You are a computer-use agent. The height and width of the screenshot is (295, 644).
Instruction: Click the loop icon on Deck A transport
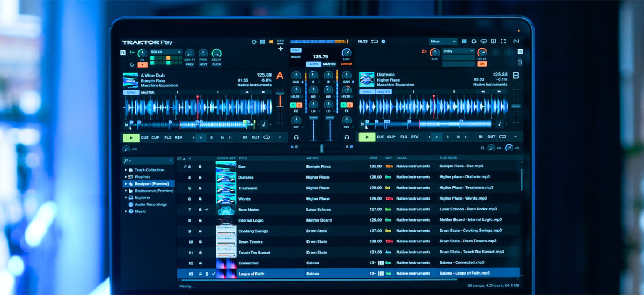pos(266,137)
